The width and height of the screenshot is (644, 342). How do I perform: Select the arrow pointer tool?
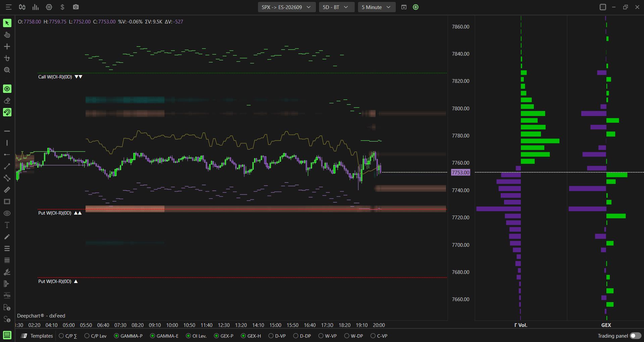coord(7,23)
